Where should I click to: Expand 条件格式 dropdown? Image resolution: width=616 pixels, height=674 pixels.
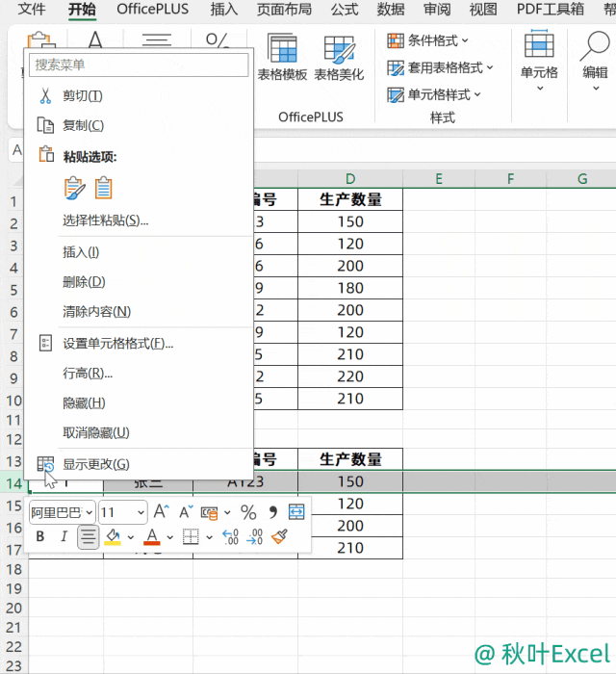[465, 41]
